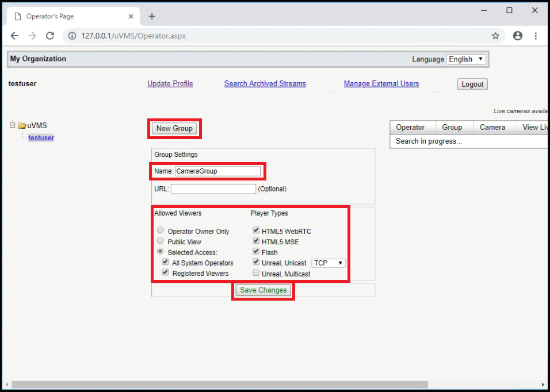Uncheck the Registered Viewers checkbox

coord(165,272)
